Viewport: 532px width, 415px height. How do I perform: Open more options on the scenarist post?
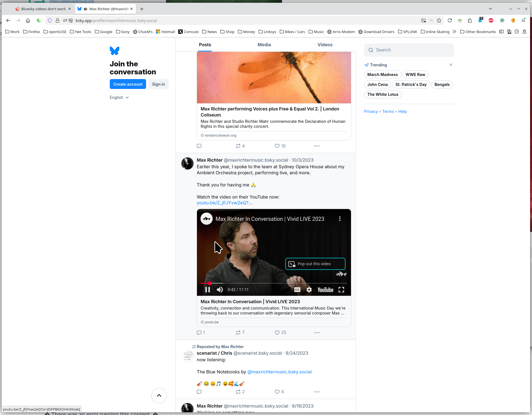317,392
